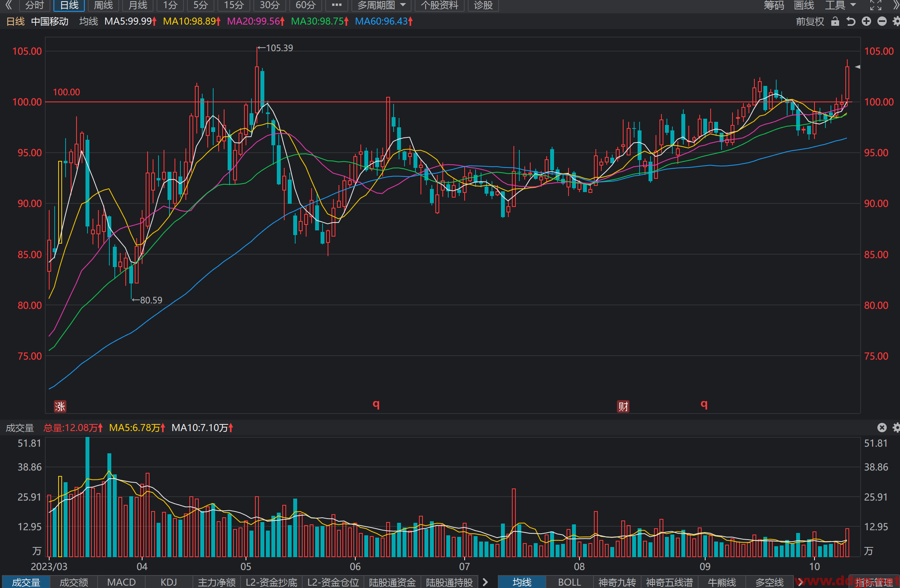Switch to 月线 monthly chart
Viewport: 900px width, 588px height.
pos(138,5)
